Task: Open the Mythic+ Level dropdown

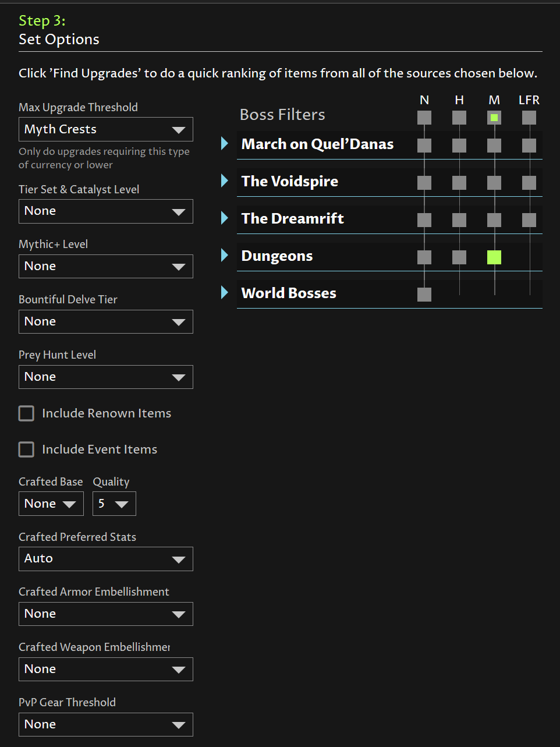Action: 105,266
